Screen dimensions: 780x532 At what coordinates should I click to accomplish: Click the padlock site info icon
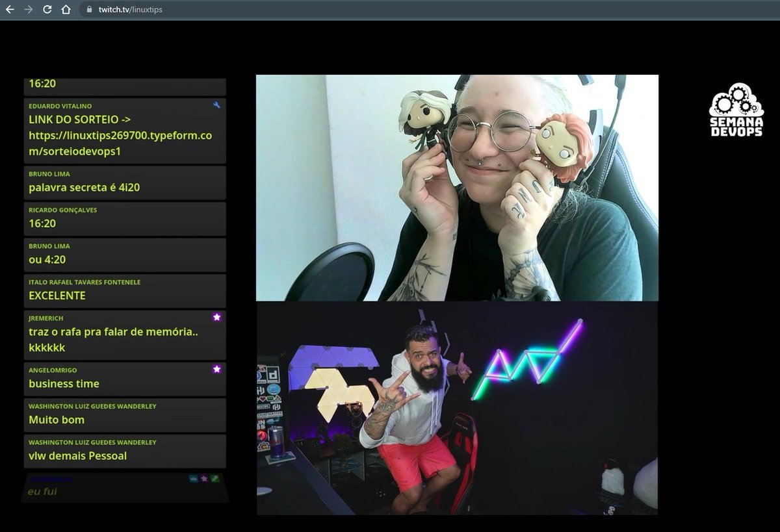click(90, 10)
